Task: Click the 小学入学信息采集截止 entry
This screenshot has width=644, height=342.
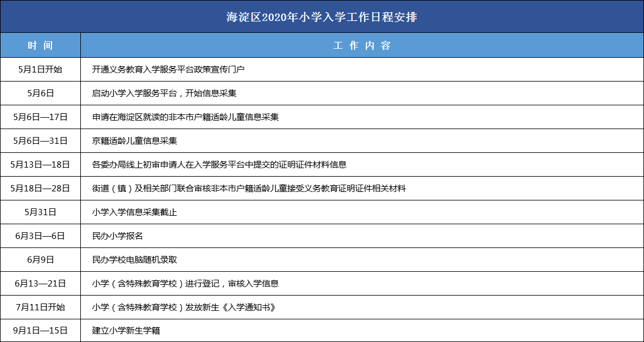Action: (135, 212)
